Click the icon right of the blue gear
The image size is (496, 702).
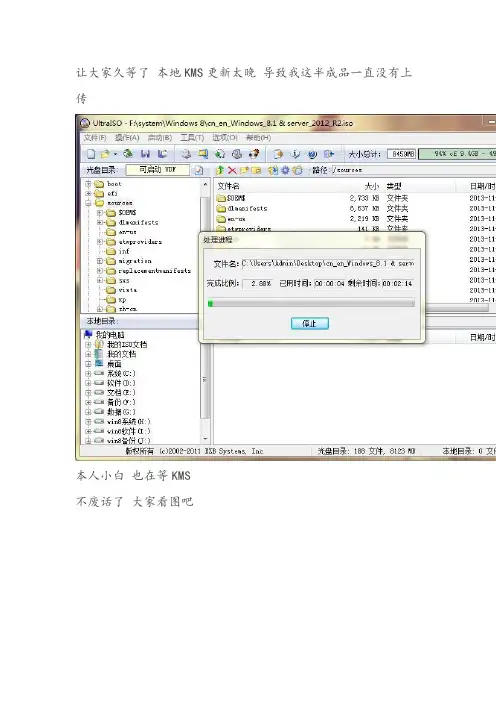[298, 170]
